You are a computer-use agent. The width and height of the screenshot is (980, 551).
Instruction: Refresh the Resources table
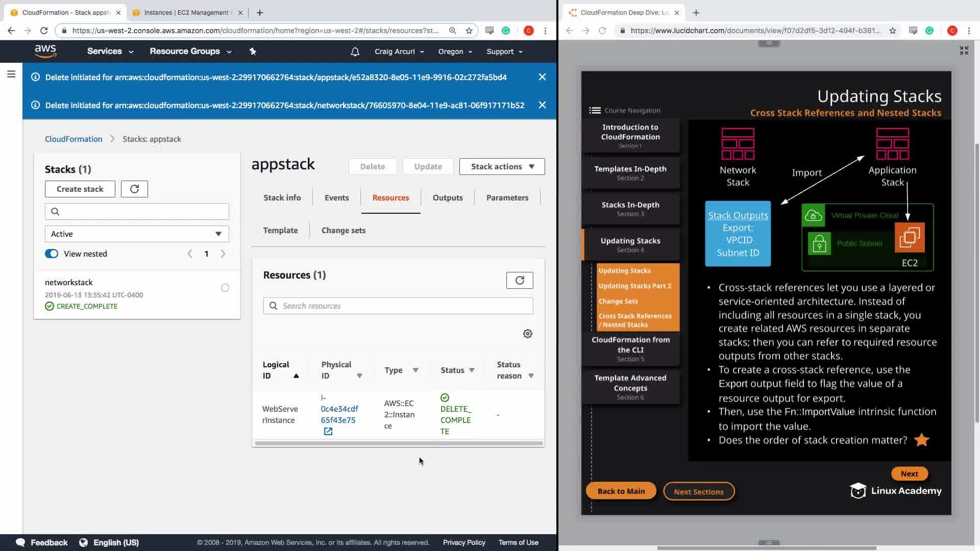(x=519, y=280)
